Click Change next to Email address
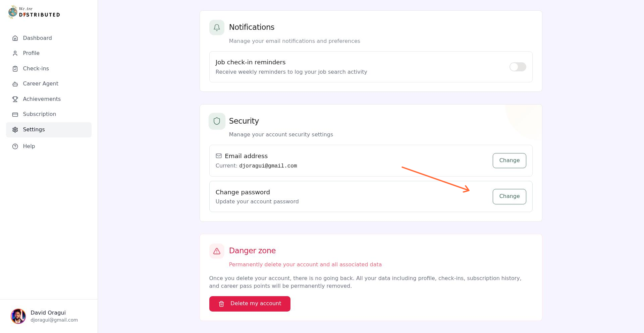The height and width of the screenshot is (333, 644). (x=509, y=160)
